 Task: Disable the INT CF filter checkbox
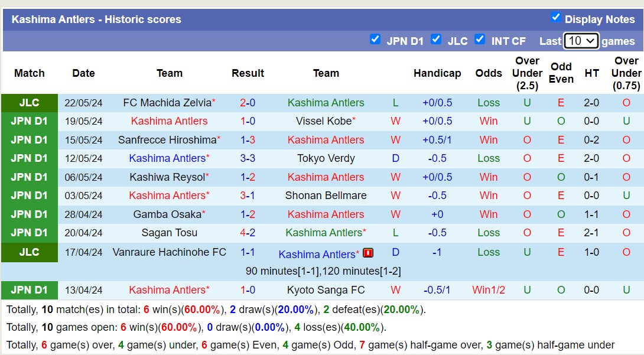point(480,40)
